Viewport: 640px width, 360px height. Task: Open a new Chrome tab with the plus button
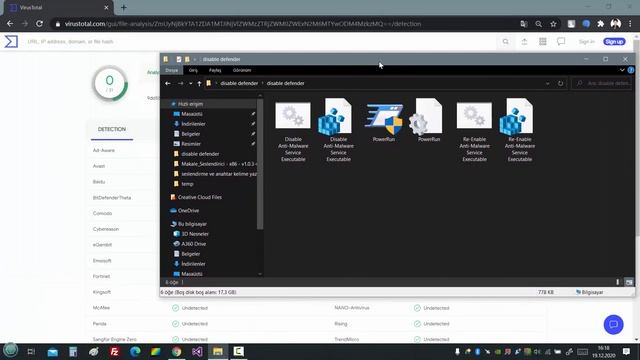tap(124, 7)
